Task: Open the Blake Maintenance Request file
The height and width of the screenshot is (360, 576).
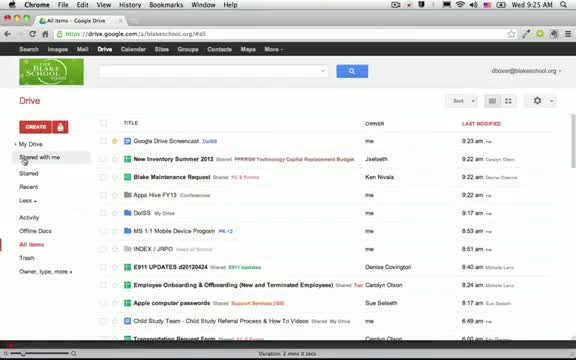Action: coord(172,177)
